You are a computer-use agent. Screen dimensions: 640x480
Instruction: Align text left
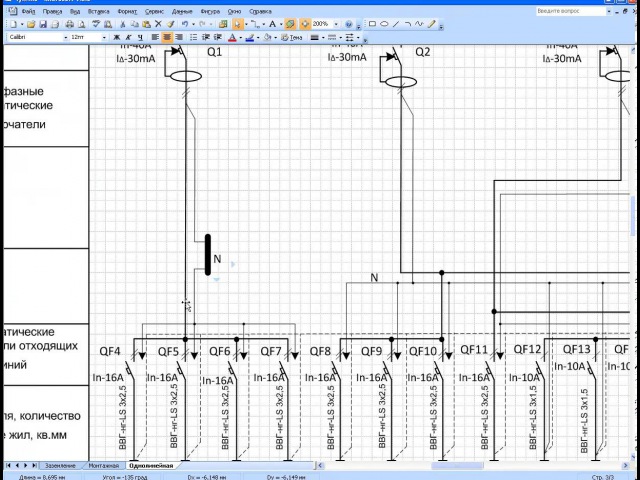coord(155,38)
